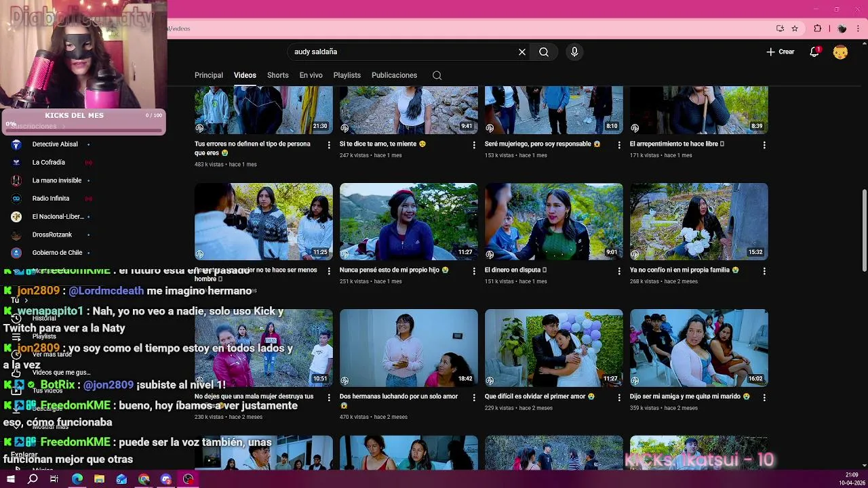Open Windows Start menu
Viewport: 868px width, 488px height.
coord(10,479)
